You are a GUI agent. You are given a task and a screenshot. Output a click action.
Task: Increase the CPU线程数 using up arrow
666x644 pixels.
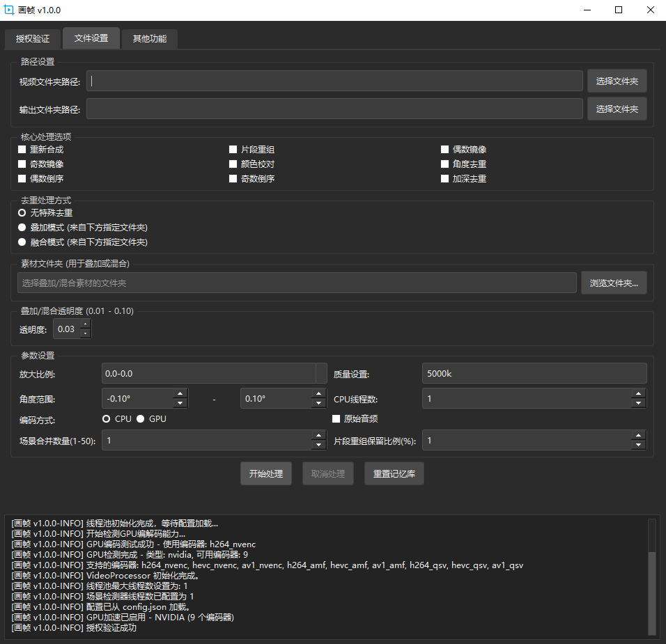click(x=638, y=394)
